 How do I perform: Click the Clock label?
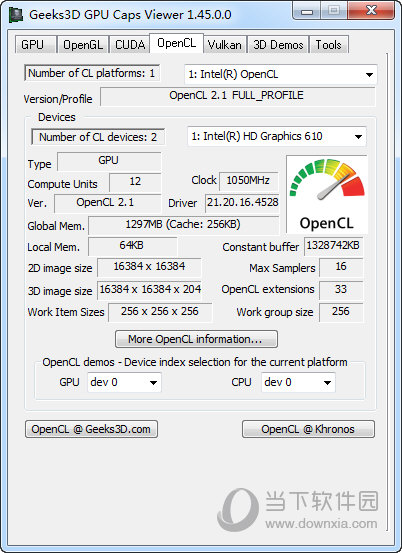coord(204,180)
